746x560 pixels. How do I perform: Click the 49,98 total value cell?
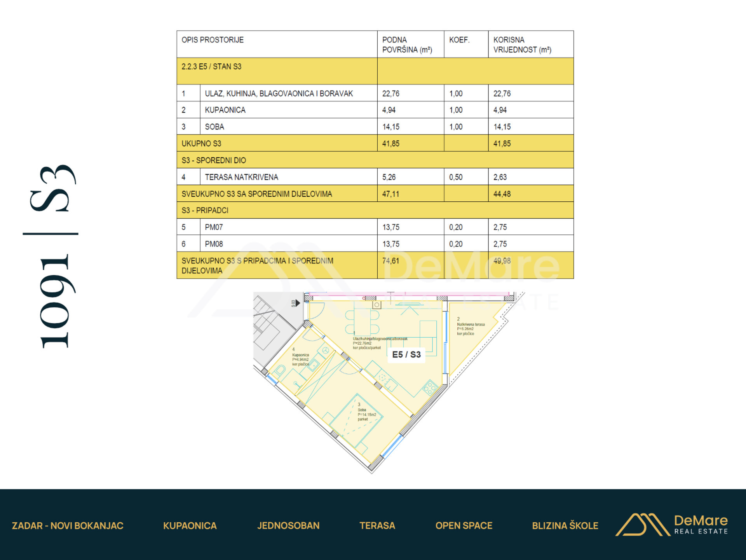point(531,265)
